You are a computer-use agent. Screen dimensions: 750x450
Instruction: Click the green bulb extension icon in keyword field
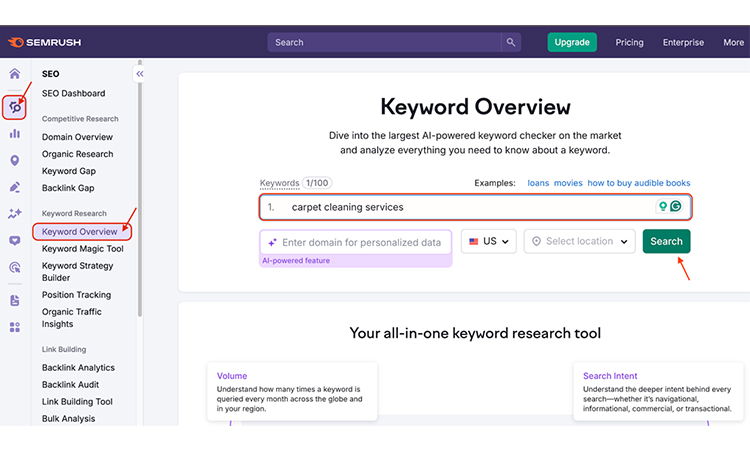coord(663,206)
